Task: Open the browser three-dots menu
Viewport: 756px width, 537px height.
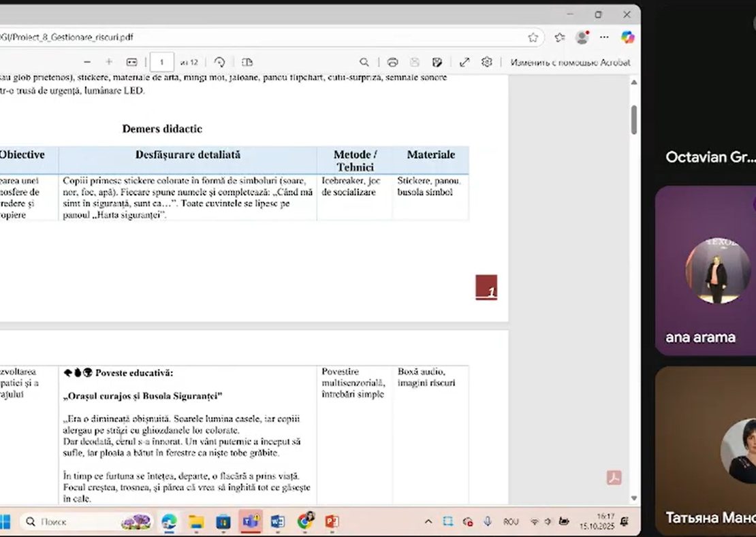Action: 604,37
